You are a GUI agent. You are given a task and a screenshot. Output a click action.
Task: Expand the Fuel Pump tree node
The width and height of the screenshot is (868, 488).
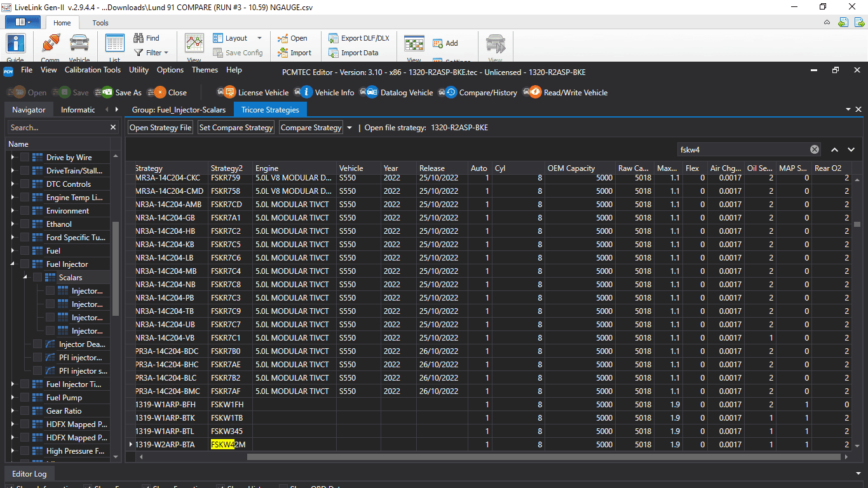click(12, 398)
